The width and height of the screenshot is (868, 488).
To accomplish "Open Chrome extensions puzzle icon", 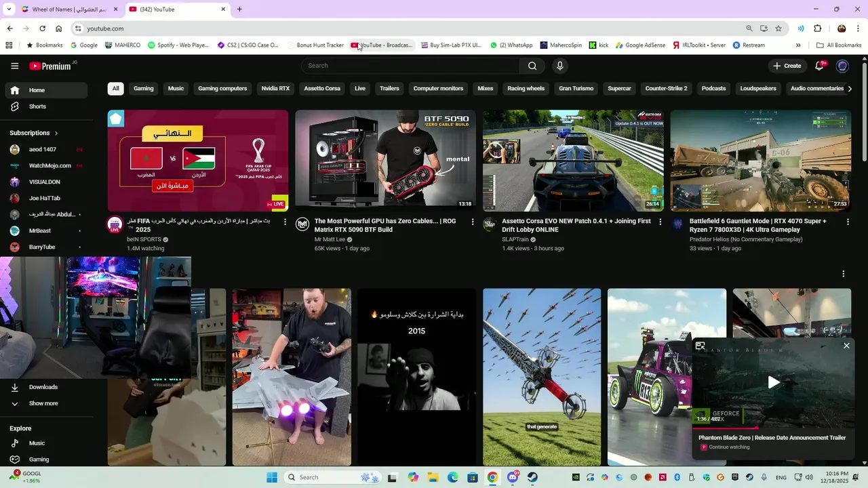I will pyautogui.click(x=817, y=28).
